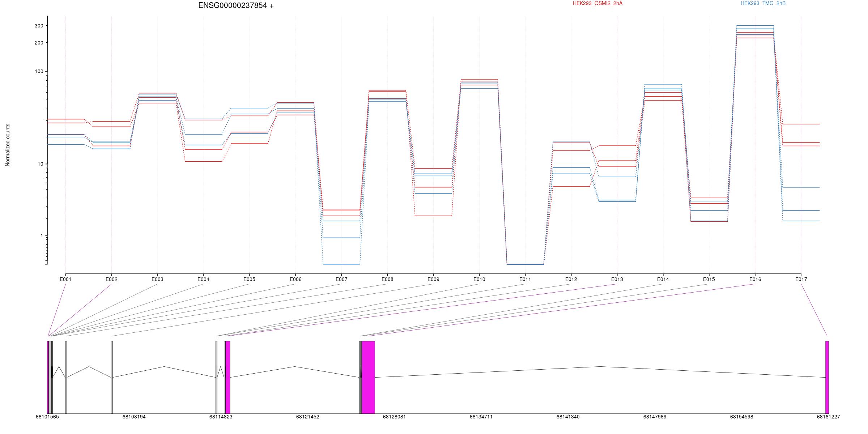Click exon label E011
Viewport: 868px width, 434px height.
tap(525, 279)
